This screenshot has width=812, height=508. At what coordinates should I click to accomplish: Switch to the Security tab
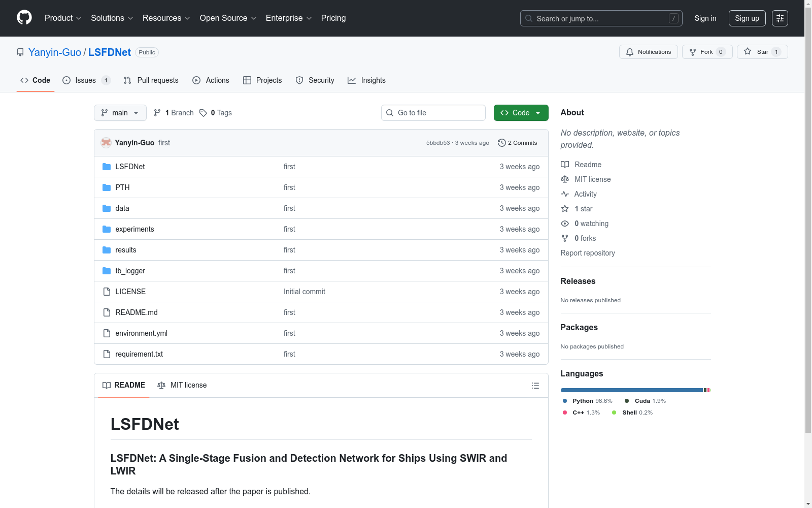(x=315, y=80)
